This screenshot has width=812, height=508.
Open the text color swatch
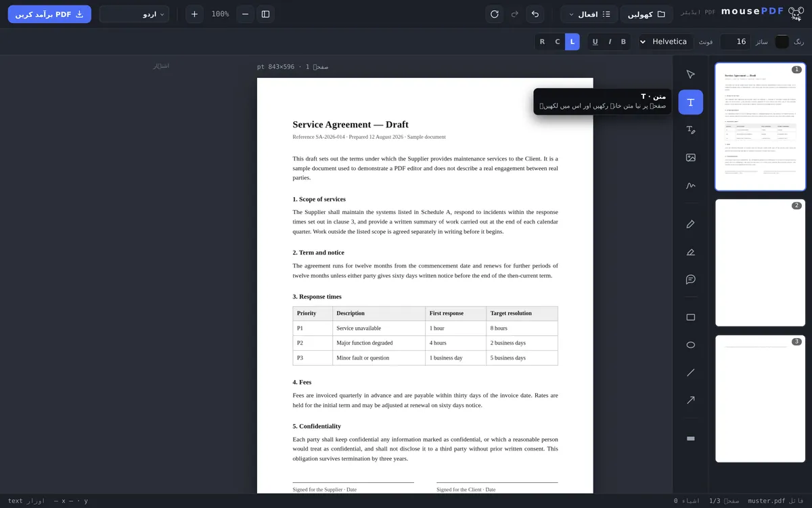tap(782, 42)
